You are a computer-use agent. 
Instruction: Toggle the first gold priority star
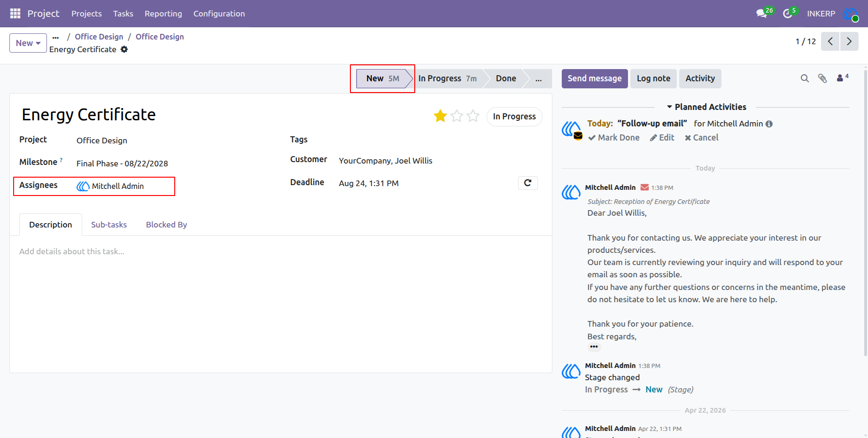tap(440, 116)
